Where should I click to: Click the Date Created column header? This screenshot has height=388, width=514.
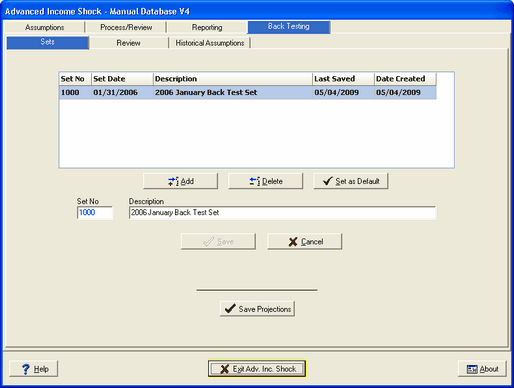pos(405,79)
